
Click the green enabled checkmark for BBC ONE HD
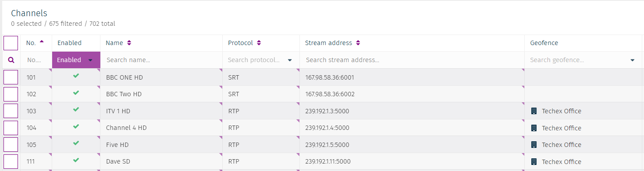[x=76, y=76]
